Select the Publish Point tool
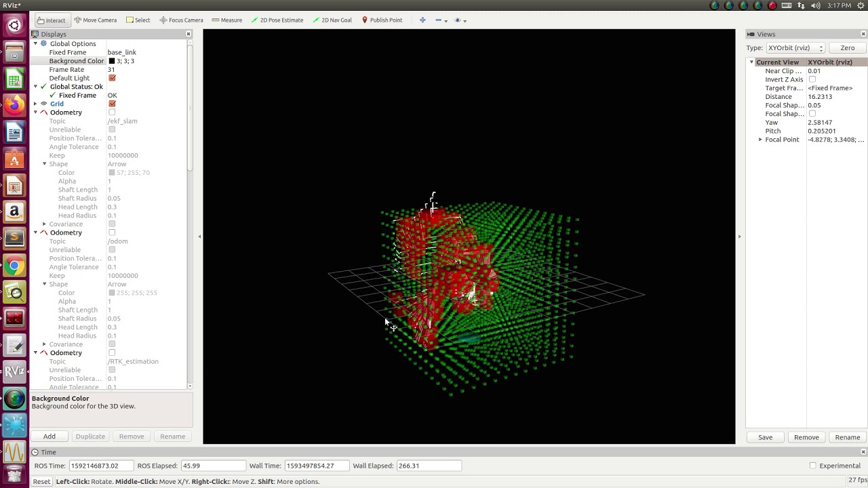 (382, 20)
